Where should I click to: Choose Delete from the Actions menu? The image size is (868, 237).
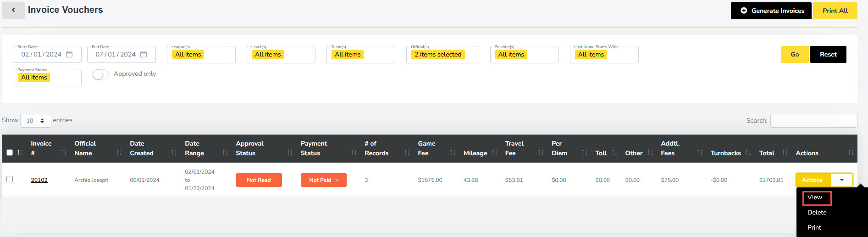[817, 213]
